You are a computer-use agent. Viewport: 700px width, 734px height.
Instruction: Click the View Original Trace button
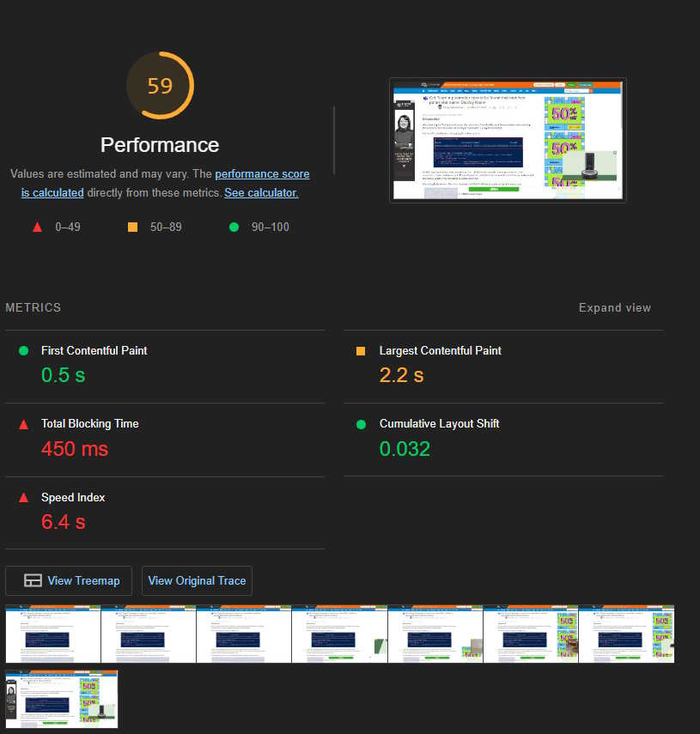tap(197, 580)
